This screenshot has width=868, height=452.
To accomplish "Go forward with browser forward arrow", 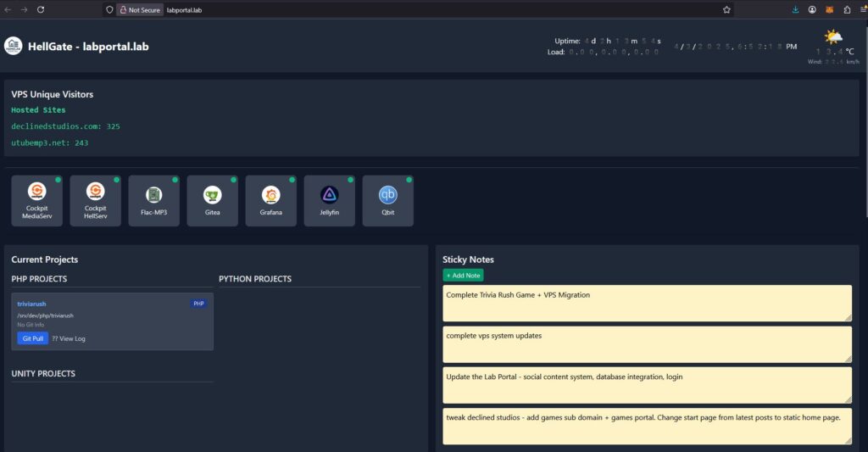I will (x=24, y=9).
